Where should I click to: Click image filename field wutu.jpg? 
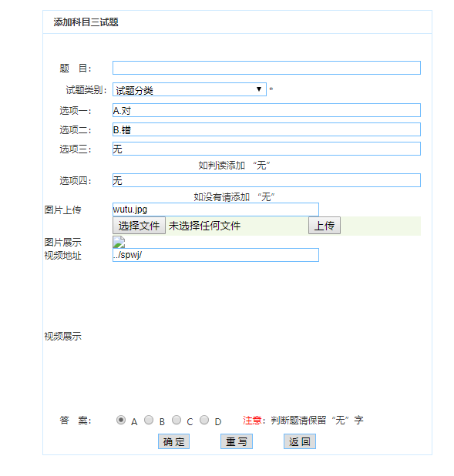pos(216,210)
